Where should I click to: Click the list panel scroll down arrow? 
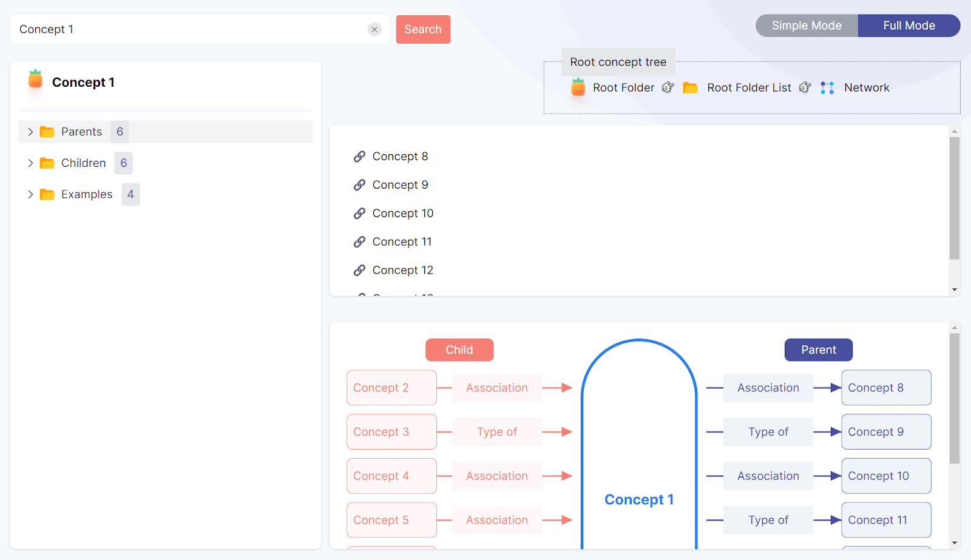[x=955, y=290]
